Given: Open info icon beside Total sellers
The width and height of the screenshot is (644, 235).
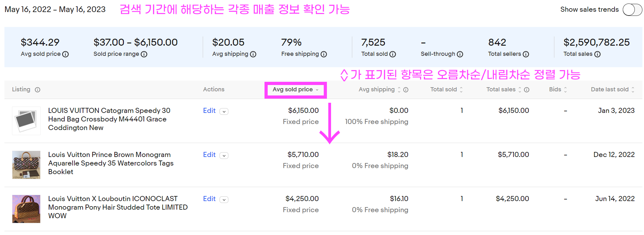Looking at the screenshot, I should [x=526, y=54].
